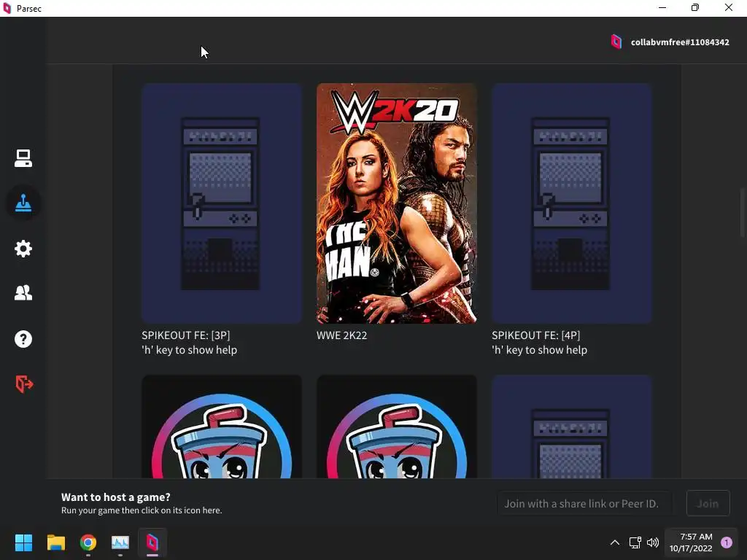Open the performance monitor taskbar app
This screenshot has width=747, height=560.
[x=120, y=542]
